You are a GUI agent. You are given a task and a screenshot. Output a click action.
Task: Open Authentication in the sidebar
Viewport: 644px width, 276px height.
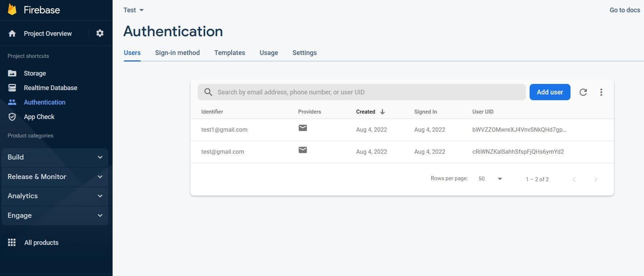coord(44,102)
